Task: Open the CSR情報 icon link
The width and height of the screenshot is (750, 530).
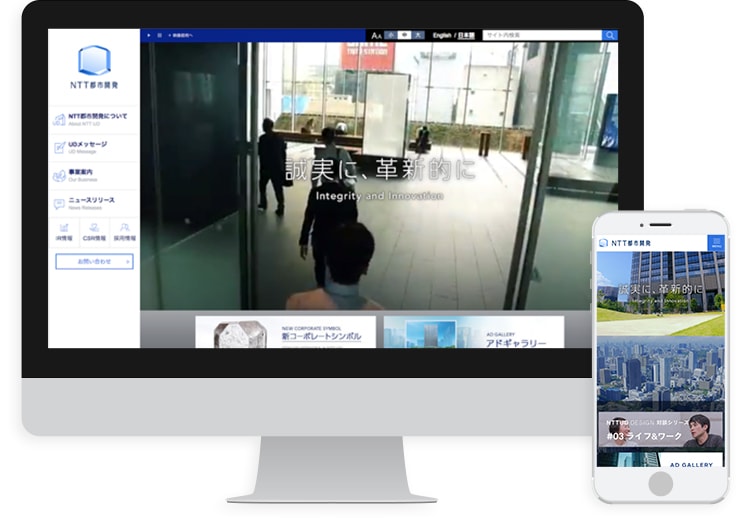Action: click(x=94, y=232)
